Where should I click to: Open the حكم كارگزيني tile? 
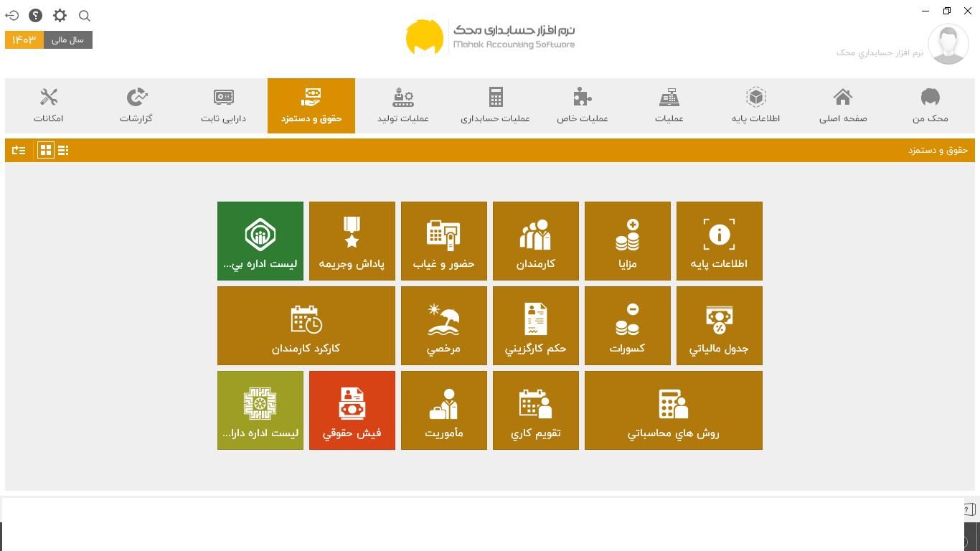click(x=535, y=326)
